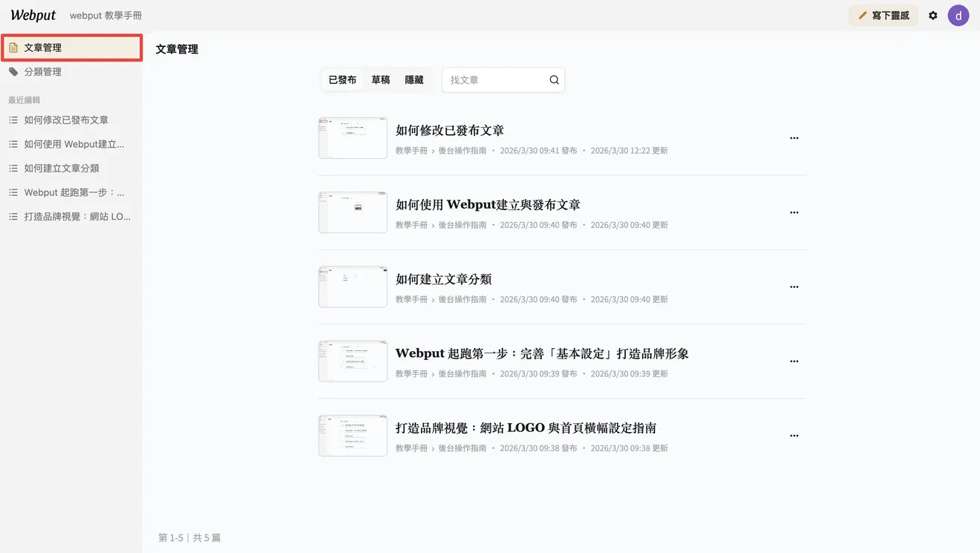Click thumbnail of Webput 起跑第一步 article
This screenshot has height=553, width=980.
353,361
